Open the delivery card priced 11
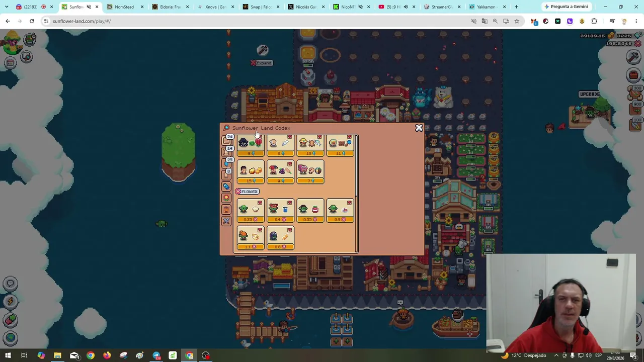This screenshot has height=362, width=644. coord(340,146)
